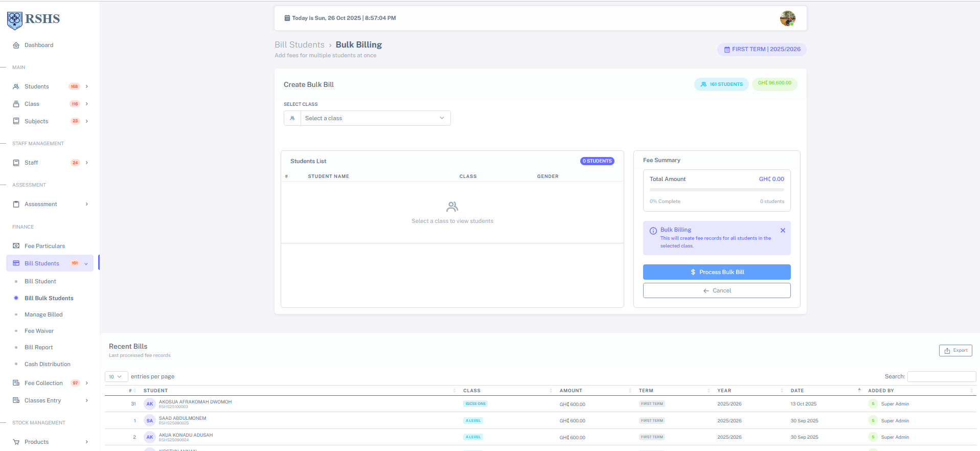The height and width of the screenshot is (451, 980).
Task: Click the GH₵ 96,600.00 total badge
Action: coord(774,83)
